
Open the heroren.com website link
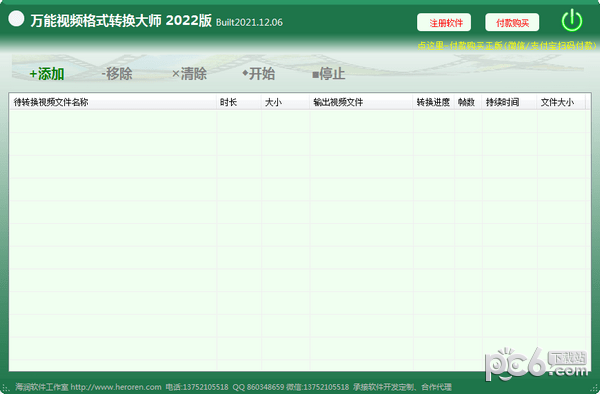(x=116, y=387)
